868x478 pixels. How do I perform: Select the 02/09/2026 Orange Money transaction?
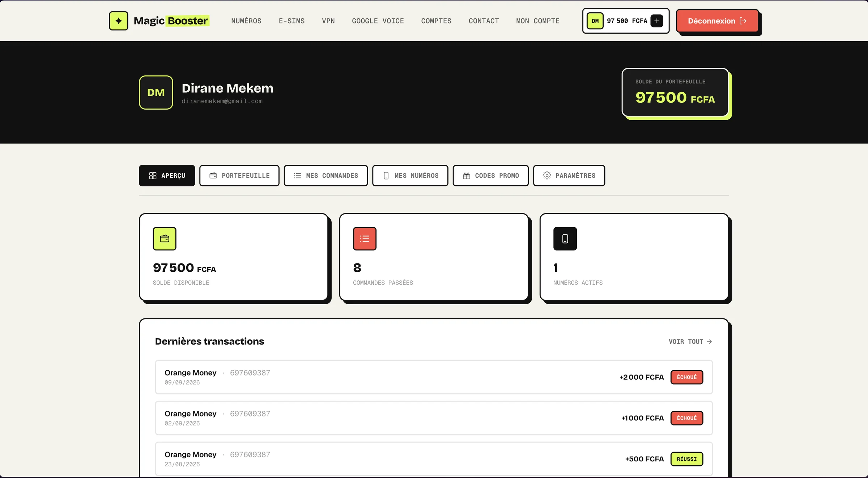coord(434,418)
